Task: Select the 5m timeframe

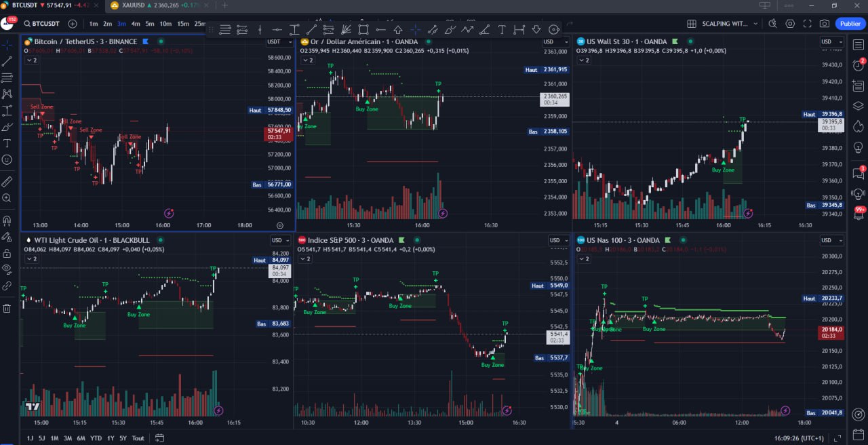Action: pos(150,24)
